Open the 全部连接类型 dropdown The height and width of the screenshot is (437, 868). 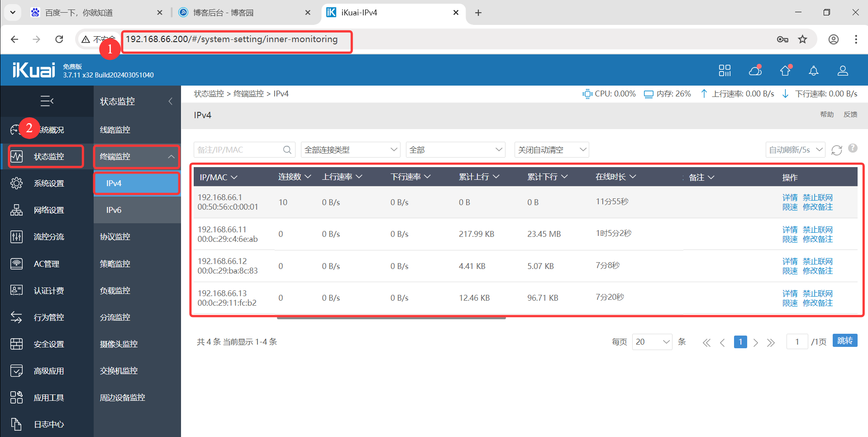(351, 150)
